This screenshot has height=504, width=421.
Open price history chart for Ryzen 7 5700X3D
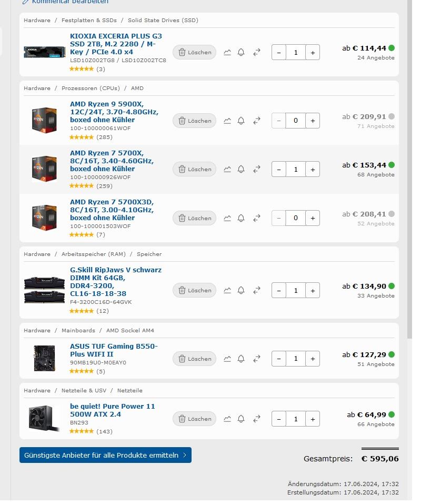click(227, 218)
